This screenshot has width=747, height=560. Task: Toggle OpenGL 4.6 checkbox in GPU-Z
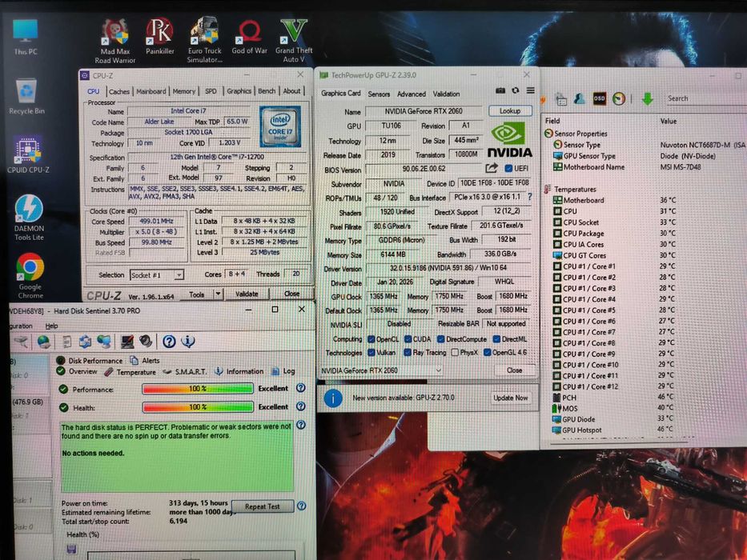(x=487, y=352)
